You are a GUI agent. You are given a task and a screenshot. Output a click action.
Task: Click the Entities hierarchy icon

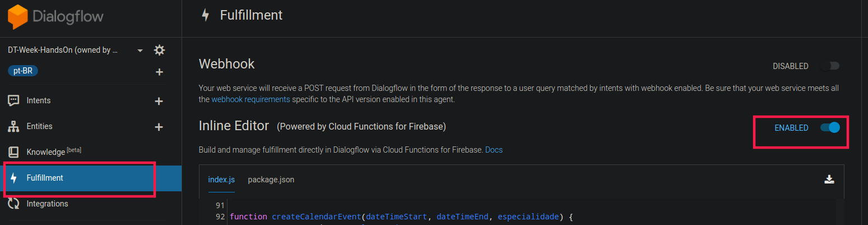(13, 127)
